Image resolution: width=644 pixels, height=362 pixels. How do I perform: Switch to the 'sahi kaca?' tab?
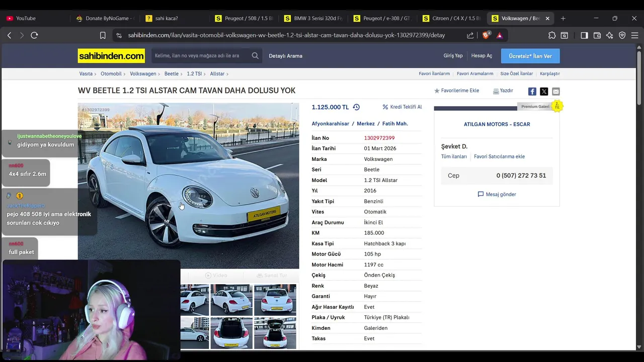175,18
